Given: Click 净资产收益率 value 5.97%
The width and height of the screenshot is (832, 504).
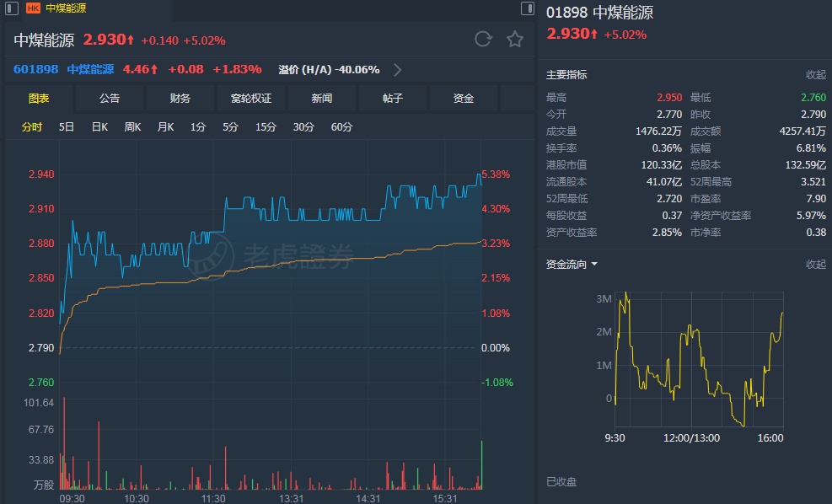Looking at the screenshot, I should coord(811,216).
